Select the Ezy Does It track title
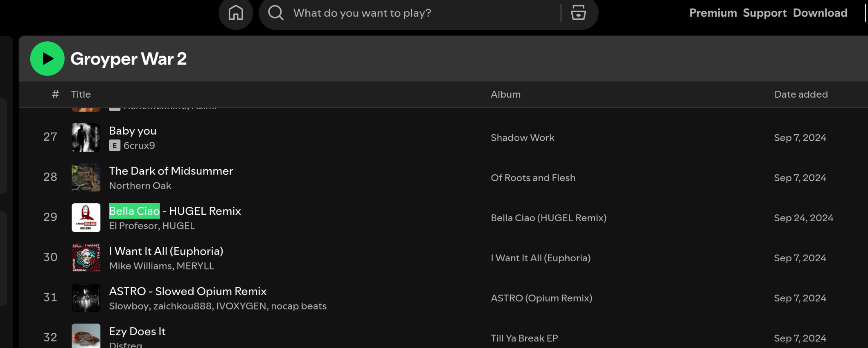Screen dimensions: 868x348 point(137,331)
